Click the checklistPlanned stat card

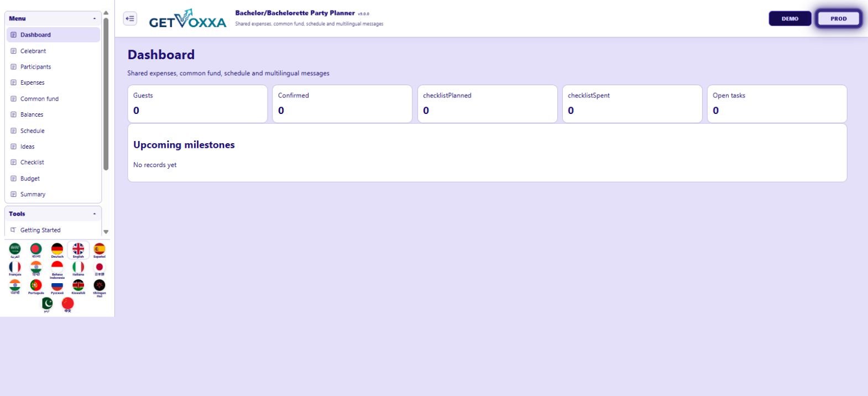(487, 103)
